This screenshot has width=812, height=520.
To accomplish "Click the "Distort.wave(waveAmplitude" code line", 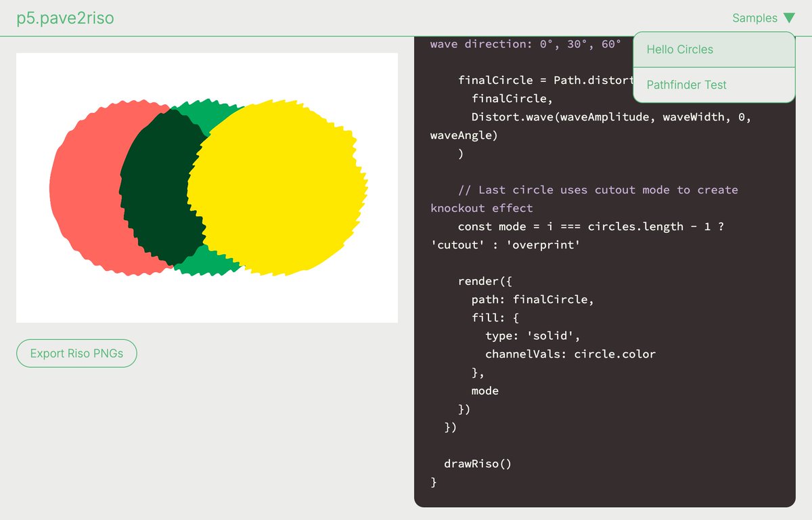I will (612, 117).
